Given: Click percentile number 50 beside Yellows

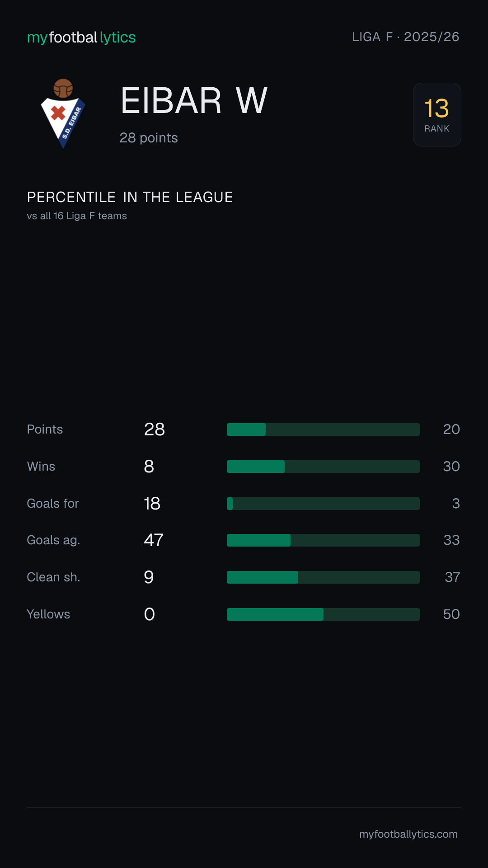Looking at the screenshot, I should [x=451, y=614].
